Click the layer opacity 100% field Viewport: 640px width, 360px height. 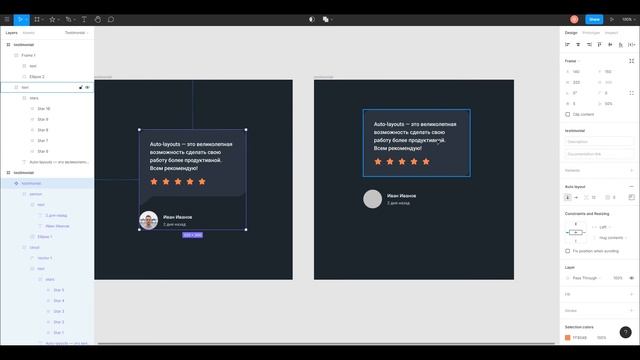[x=618, y=278]
